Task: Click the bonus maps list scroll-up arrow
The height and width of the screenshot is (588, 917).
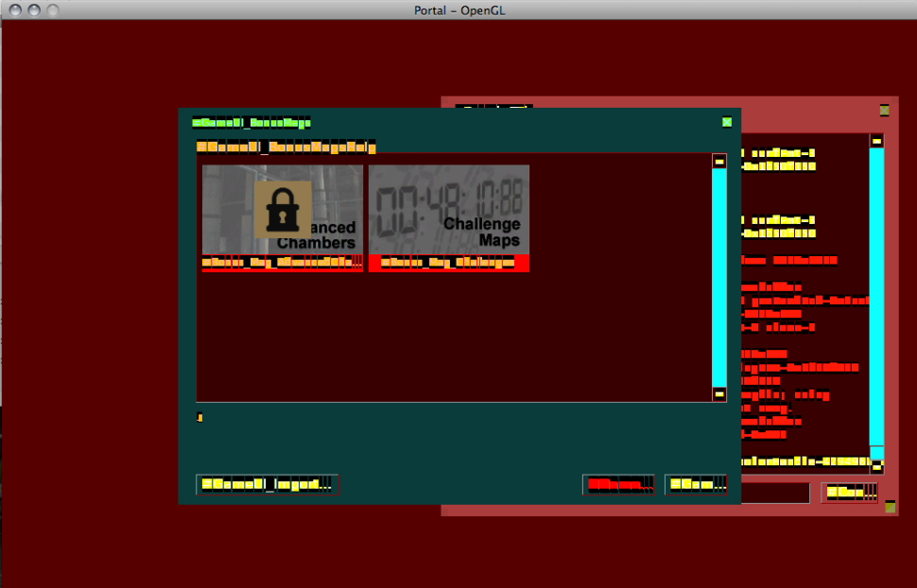Action: coord(719,162)
